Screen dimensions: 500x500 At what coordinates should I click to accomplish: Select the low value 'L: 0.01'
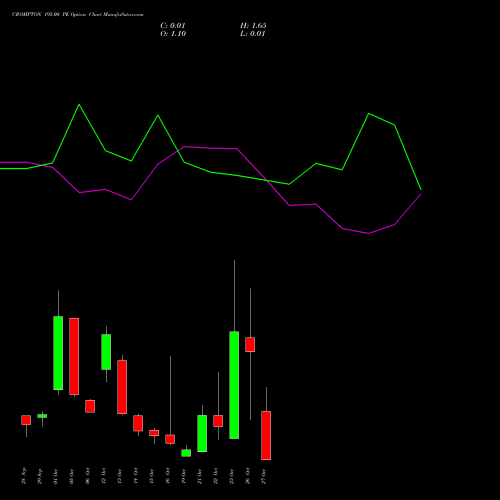[x=252, y=34]
